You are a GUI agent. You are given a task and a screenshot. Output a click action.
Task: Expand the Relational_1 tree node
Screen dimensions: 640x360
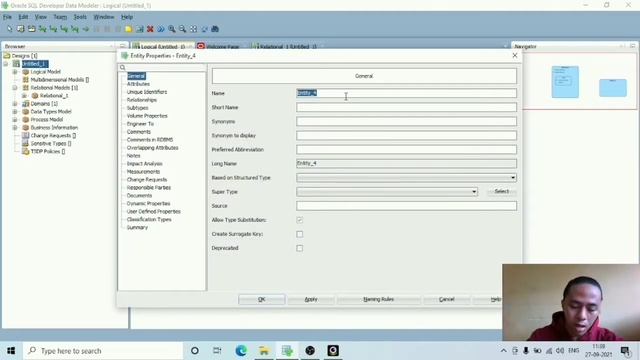[x=24, y=96]
